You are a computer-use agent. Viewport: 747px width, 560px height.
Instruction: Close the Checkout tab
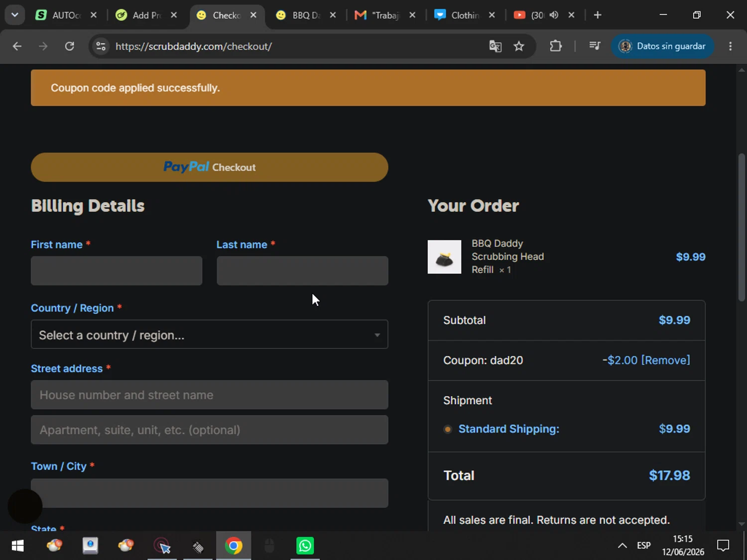pyautogui.click(x=253, y=15)
